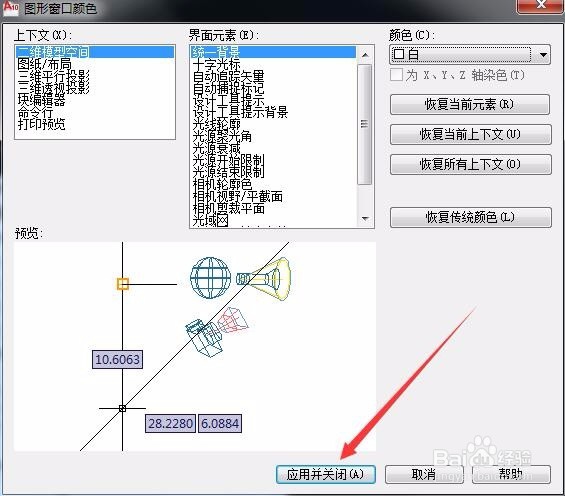Click the 6.0884 tooltip in preview

pos(220,423)
